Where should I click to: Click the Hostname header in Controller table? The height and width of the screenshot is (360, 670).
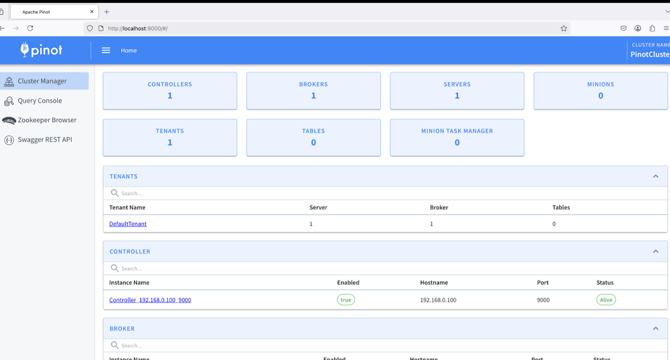pos(434,283)
